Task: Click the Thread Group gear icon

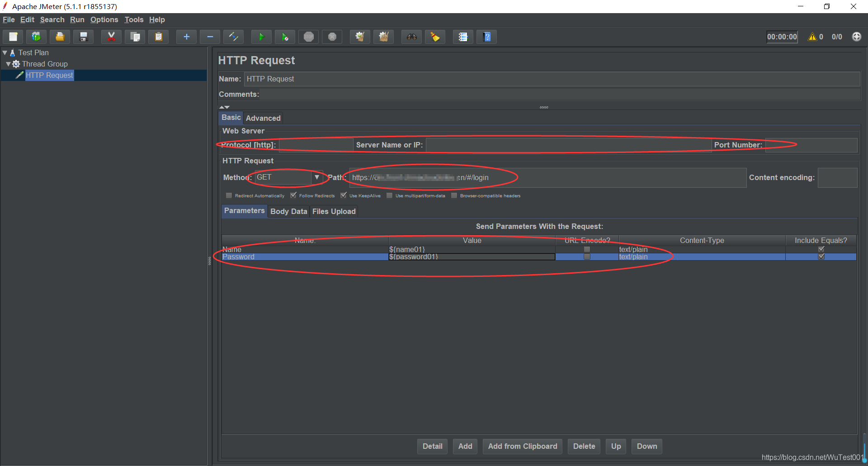Action: 16,64
